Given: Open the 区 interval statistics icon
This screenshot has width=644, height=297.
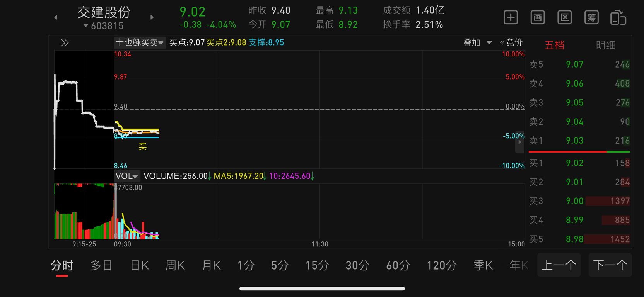Looking at the screenshot, I should pyautogui.click(x=565, y=17).
